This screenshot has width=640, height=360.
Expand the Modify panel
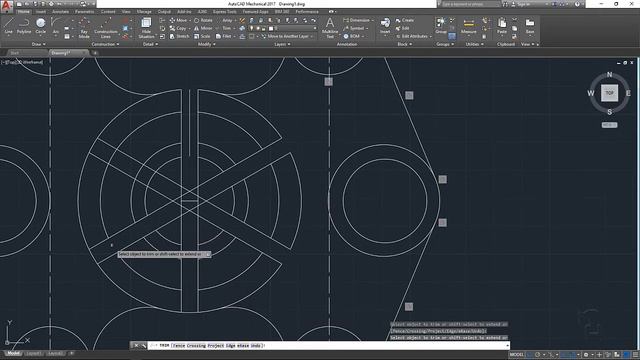(206, 44)
